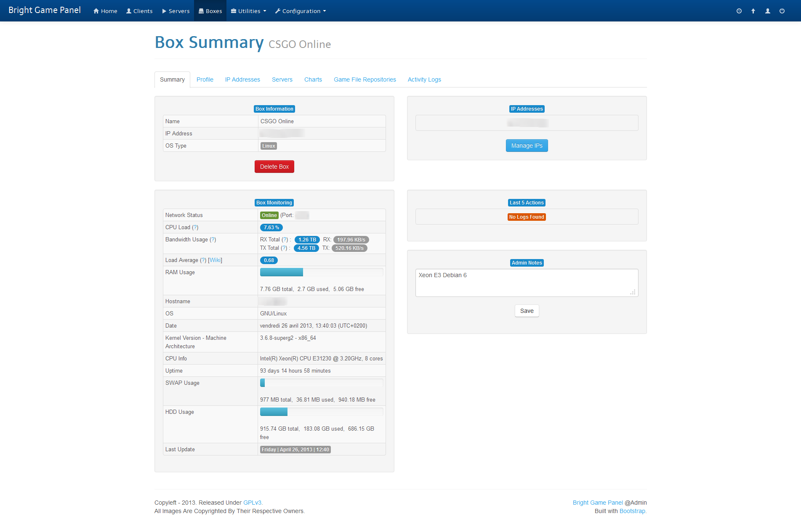
Task: Switch to the Charts tab
Action: [313, 79]
